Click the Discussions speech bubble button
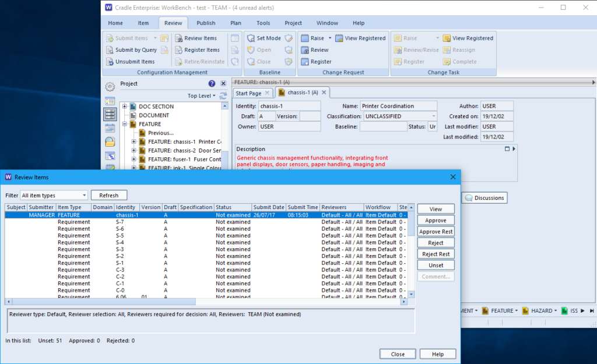 (x=484, y=198)
